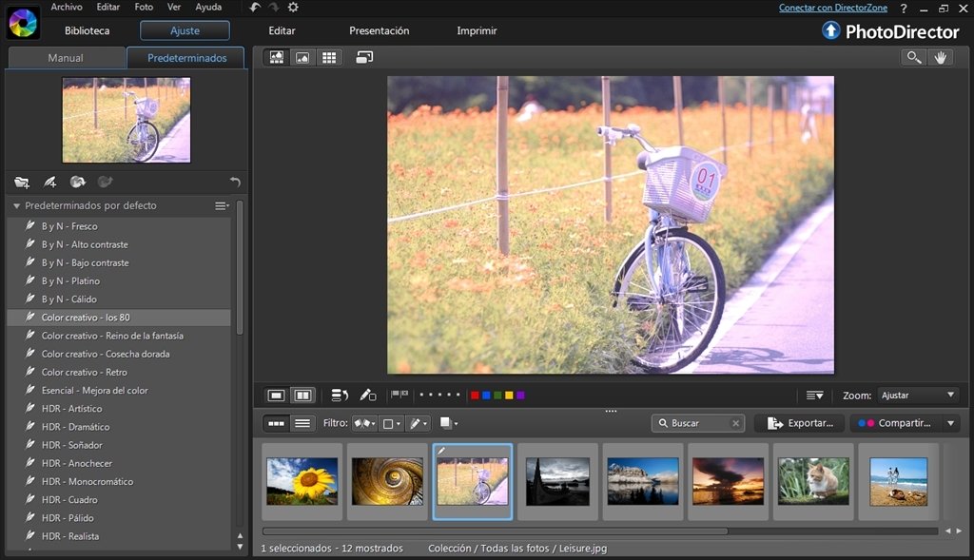
Task: Click the download presets from DirectorZone icon
Action: [x=78, y=182]
